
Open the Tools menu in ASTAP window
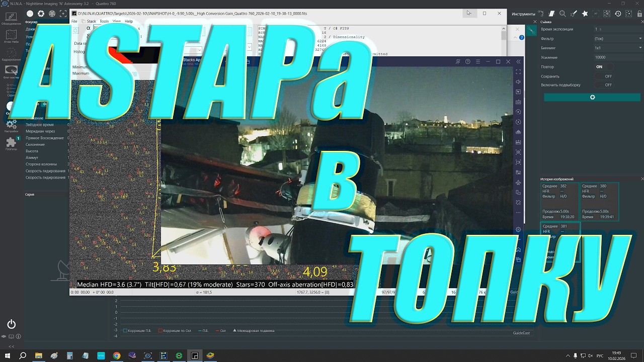pos(104,22)
